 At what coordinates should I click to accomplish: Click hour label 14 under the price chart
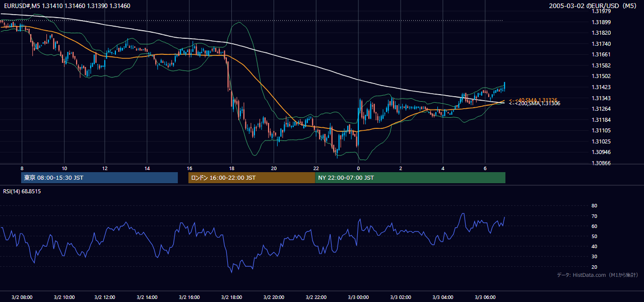click(147, 168)
